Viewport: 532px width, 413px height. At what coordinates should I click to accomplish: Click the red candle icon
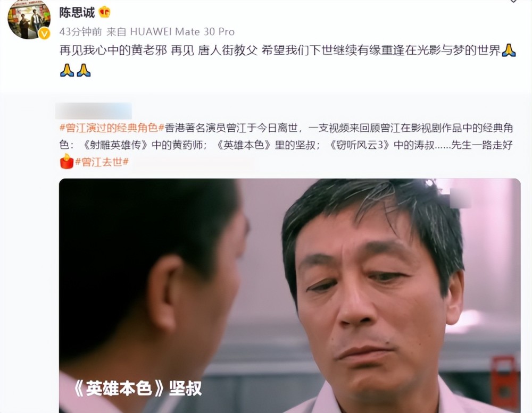point(66,161)
